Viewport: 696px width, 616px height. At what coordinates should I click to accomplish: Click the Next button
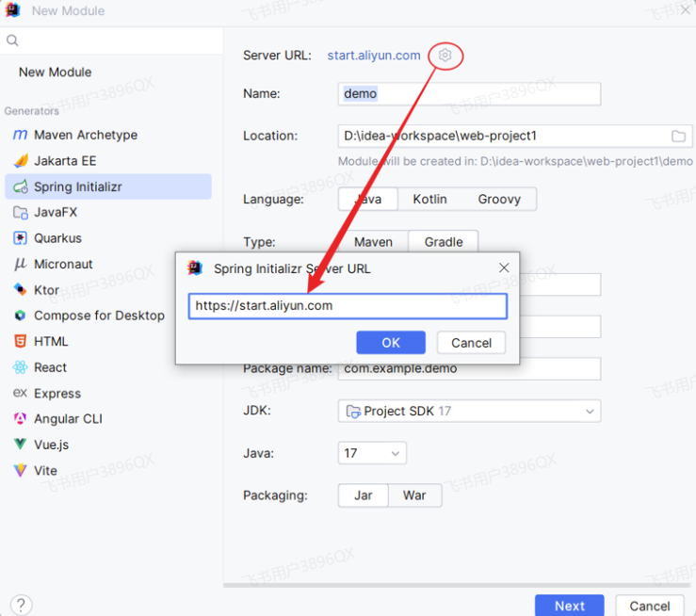(570, 606)
